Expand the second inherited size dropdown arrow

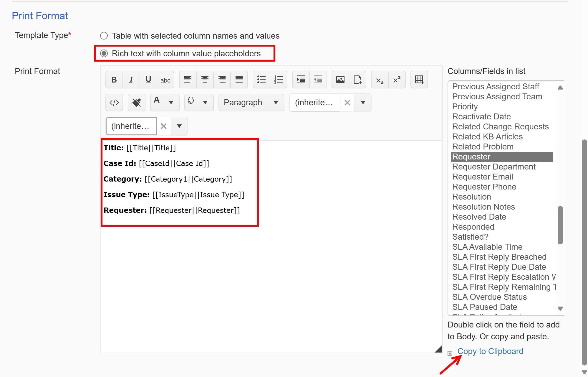coord(179,126)
